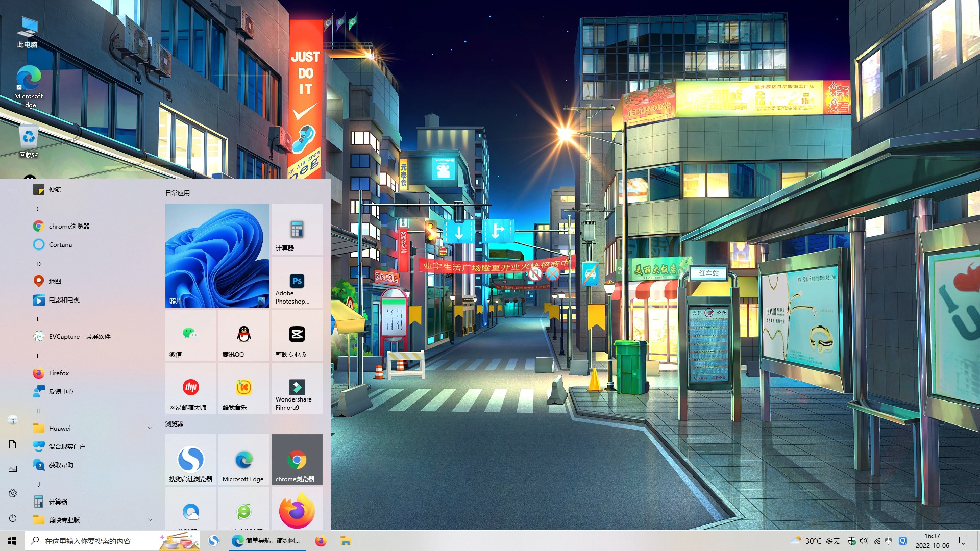Screen dimensions: 980x551
Task: Click the power button in the Start sidebar
Action: pyautogui.click(x=13, y=518)
